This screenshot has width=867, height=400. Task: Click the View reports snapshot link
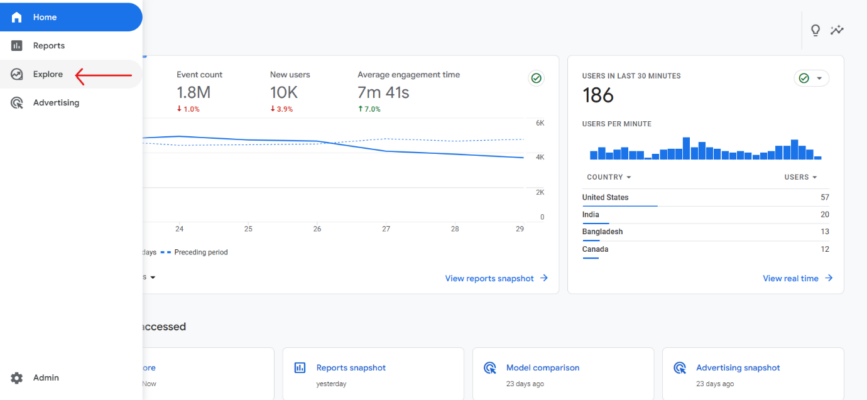[496, 278]
